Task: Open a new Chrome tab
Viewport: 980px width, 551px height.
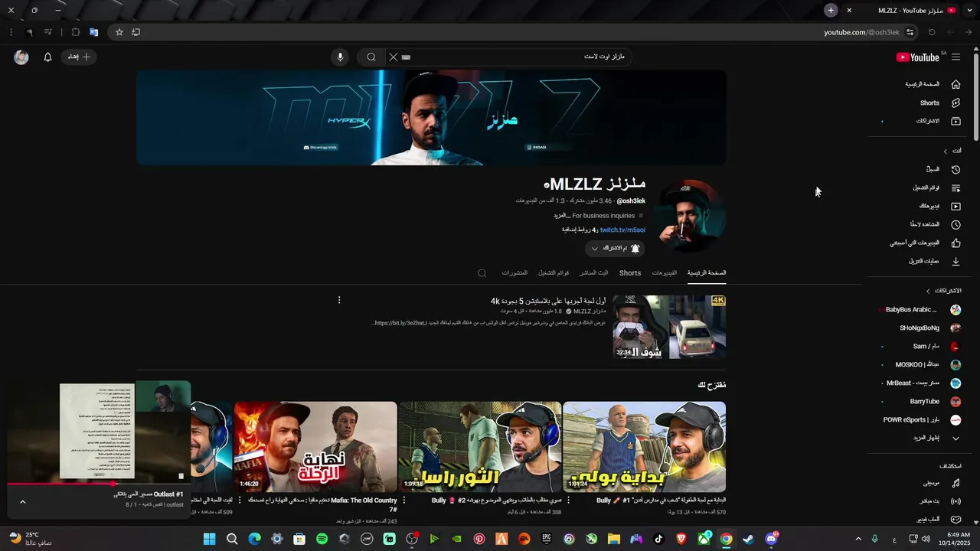Action: 831,10
